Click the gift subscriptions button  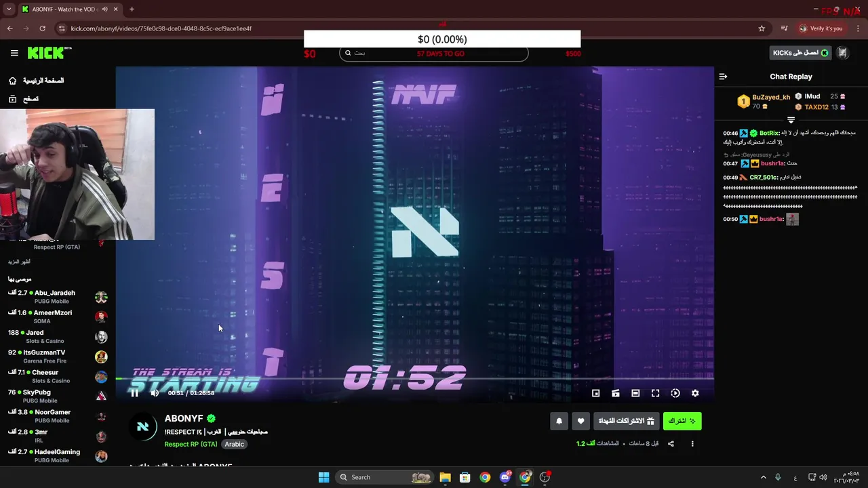pyautogui.click(x=626, y=421)
